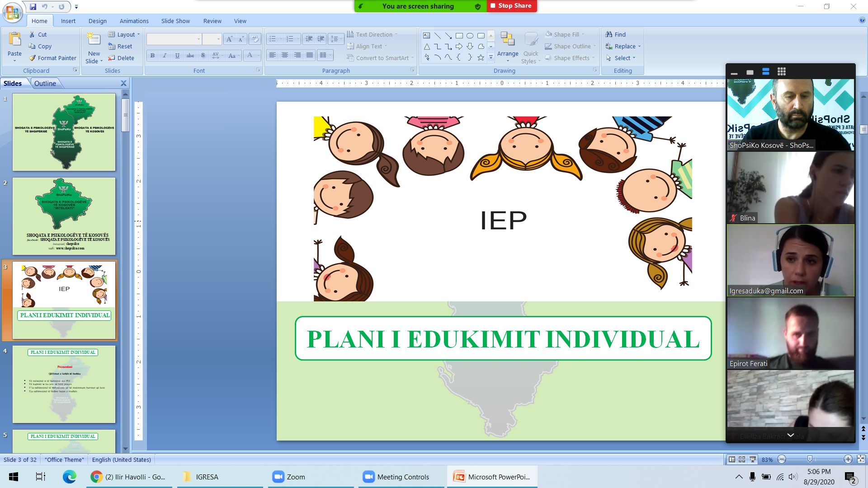
Task: Open Quick Styles gallery
Action: [531, 47]
